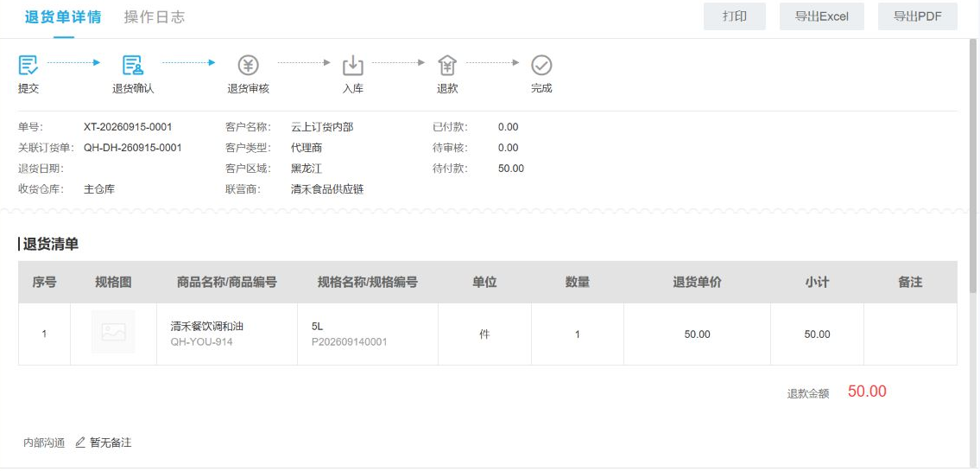980x471 pixels.
Task: Click the 导出PDF button
Action: 918,16
